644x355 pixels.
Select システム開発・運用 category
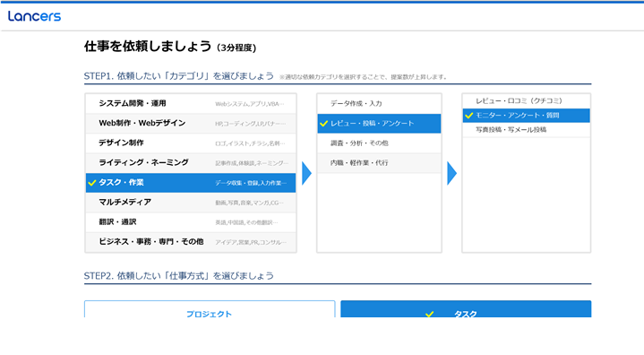(x=191, y=104)
